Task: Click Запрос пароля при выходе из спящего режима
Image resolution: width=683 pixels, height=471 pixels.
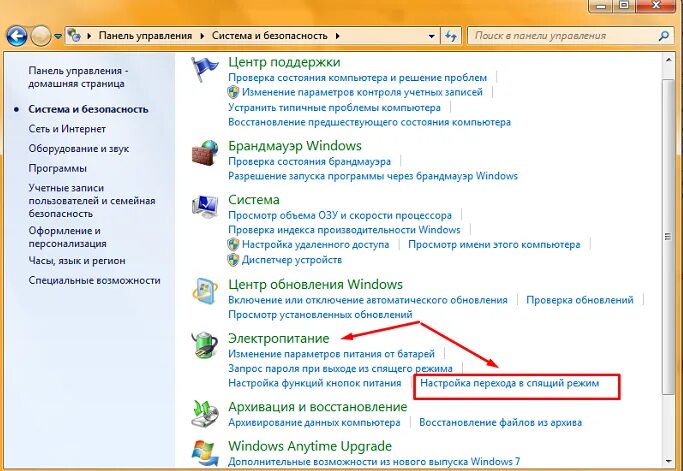Action: pos(340,369)
